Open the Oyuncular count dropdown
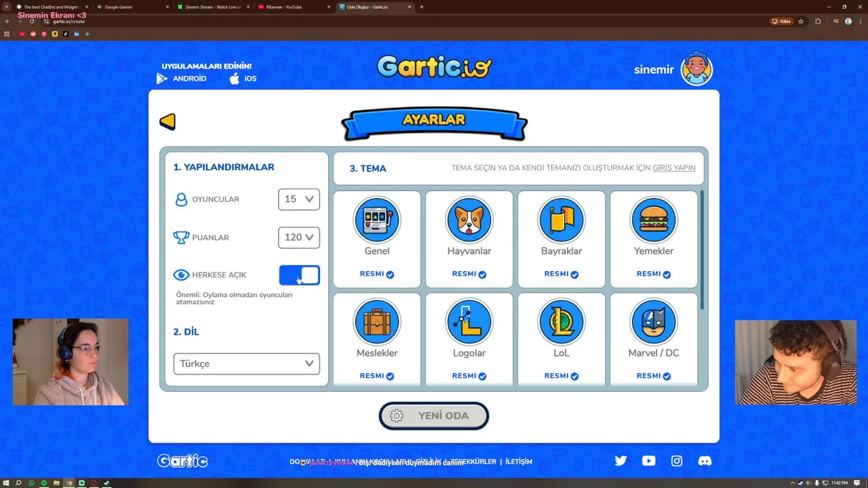The image size is (868, 488). (299, 199)
